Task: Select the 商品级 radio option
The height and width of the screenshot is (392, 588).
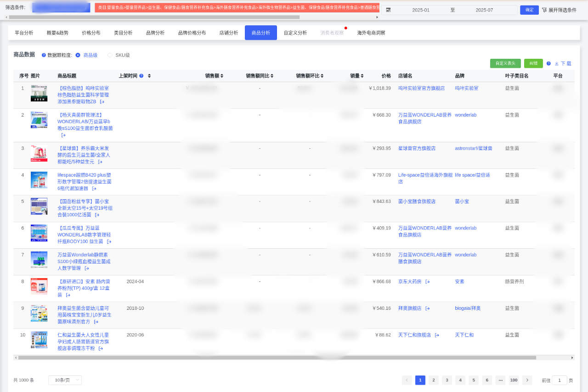Action: [78, 55]
